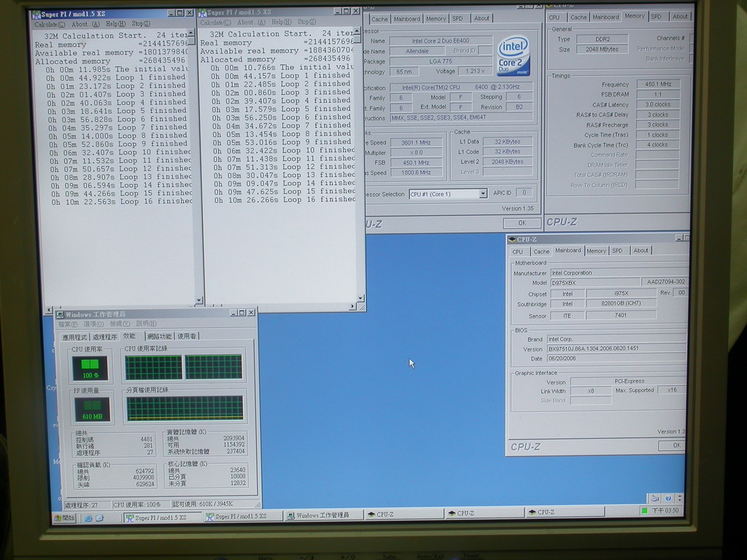The image size is (747, 560).
Task: Open the Cache tab in the CPU-Z processor window
Action: [379, 19]
